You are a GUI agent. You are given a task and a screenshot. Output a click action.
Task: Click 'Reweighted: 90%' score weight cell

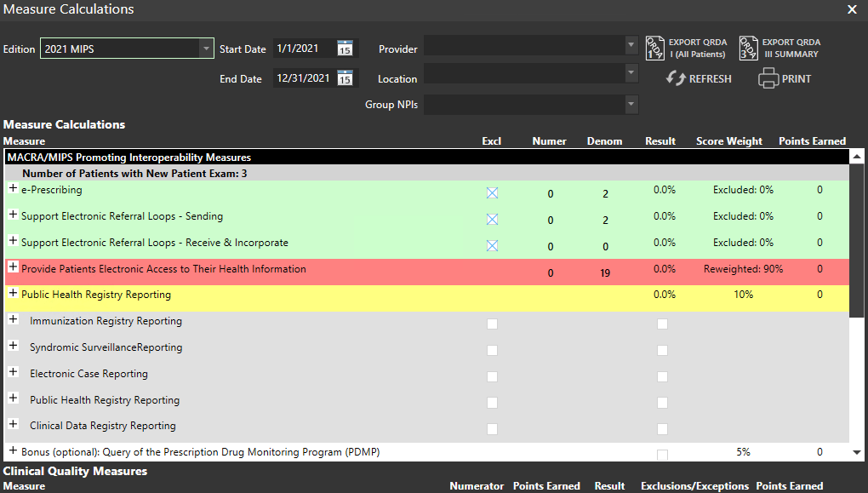pyautogui.click(x=744, y=269)
